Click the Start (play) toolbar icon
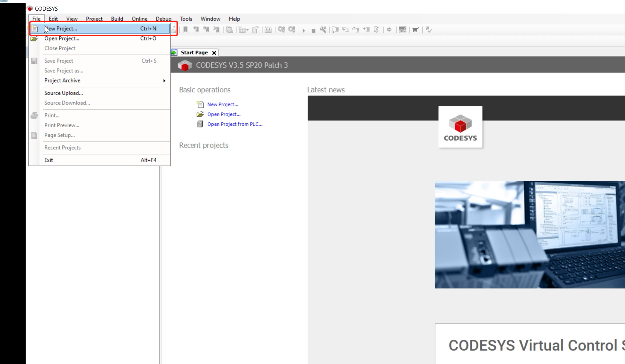The height and width of the screenshot is (364, 625). click(x=303, y=30)
